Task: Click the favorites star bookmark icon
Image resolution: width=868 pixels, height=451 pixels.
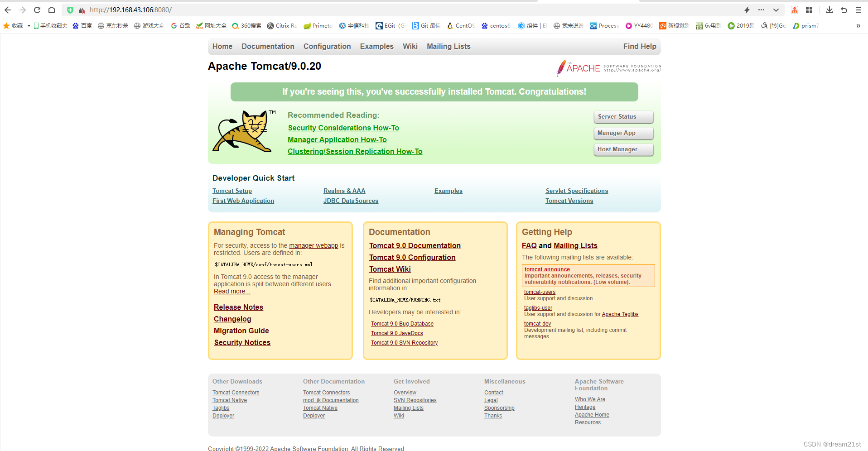Action: (6, 26)
